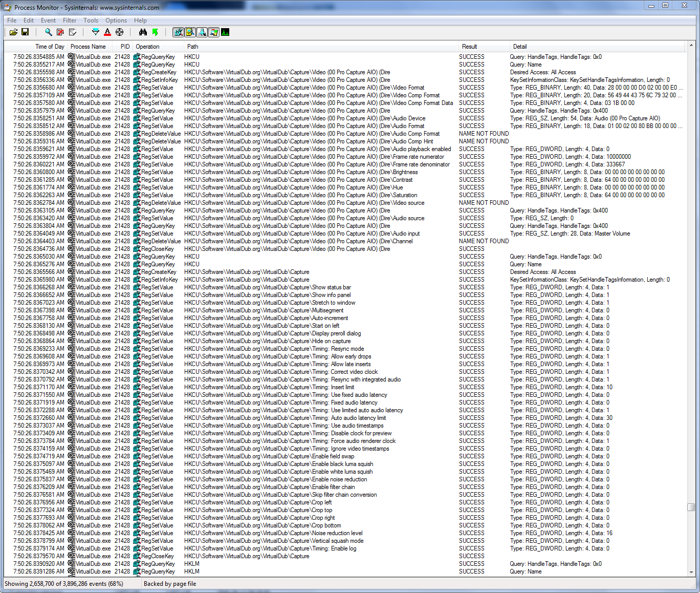Select the row for Display preroll dialog
700x593 pixels.
point(345,333)
